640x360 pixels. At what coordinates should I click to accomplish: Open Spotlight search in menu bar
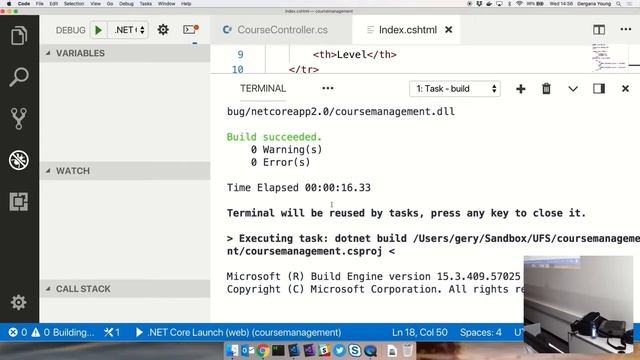(x=619, y=4)
